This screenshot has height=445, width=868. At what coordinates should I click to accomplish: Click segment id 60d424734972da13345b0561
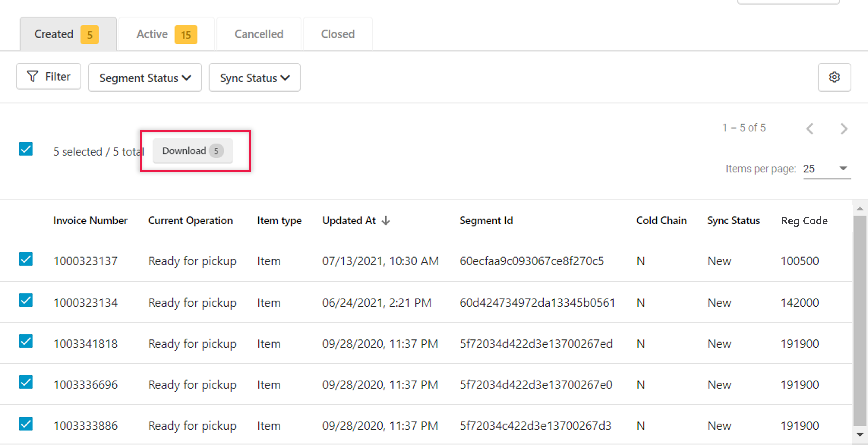(537, 303)
